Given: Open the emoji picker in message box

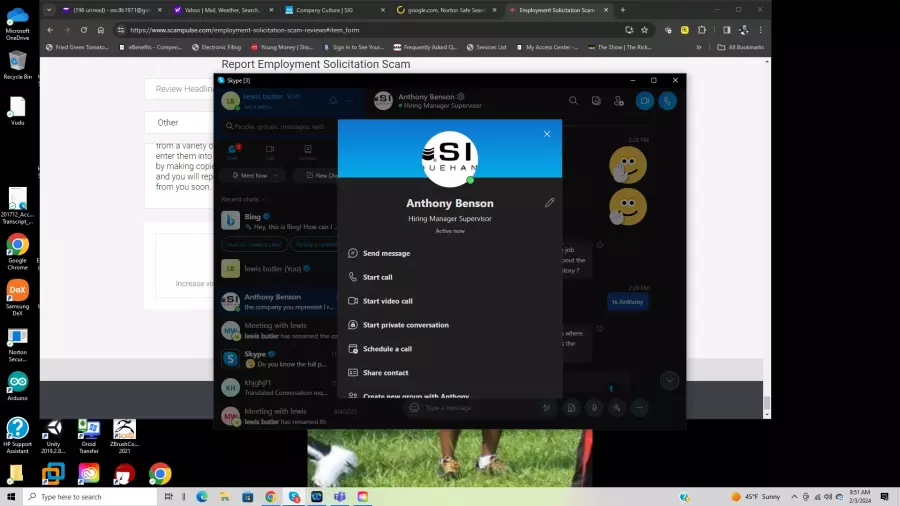Looking at the screenshot, I should click(414, 408).
